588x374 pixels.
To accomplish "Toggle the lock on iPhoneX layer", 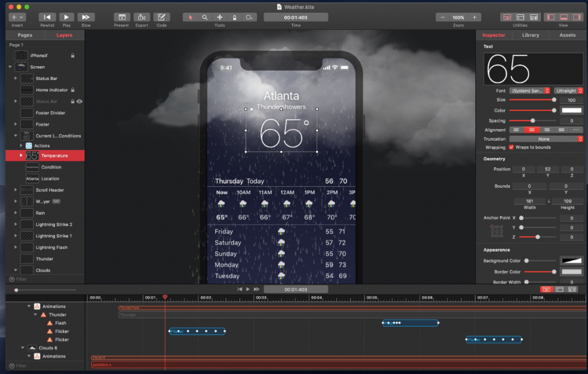I will [73, 56].
